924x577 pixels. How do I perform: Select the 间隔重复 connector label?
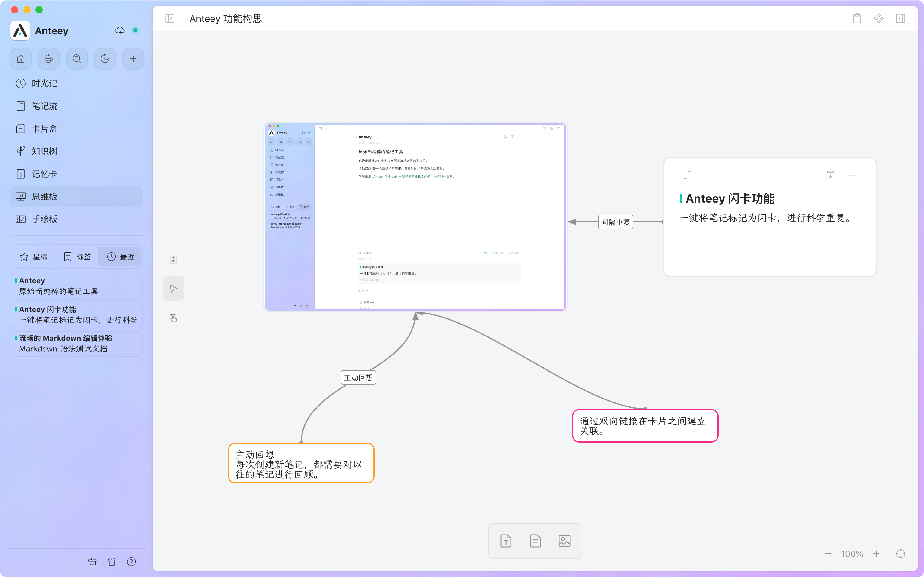point(615,222)
